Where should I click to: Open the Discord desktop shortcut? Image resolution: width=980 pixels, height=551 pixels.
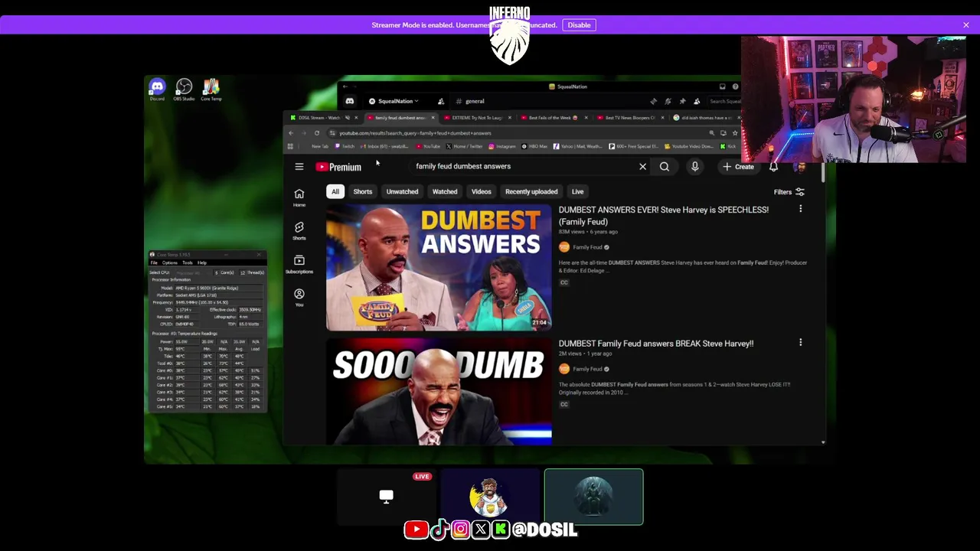click(157, 90)
